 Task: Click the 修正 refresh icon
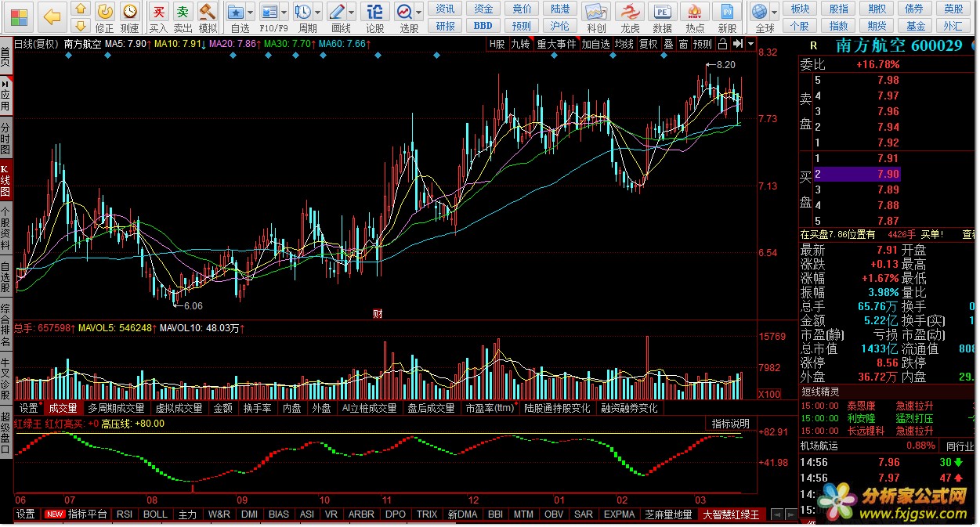(104, 11)
